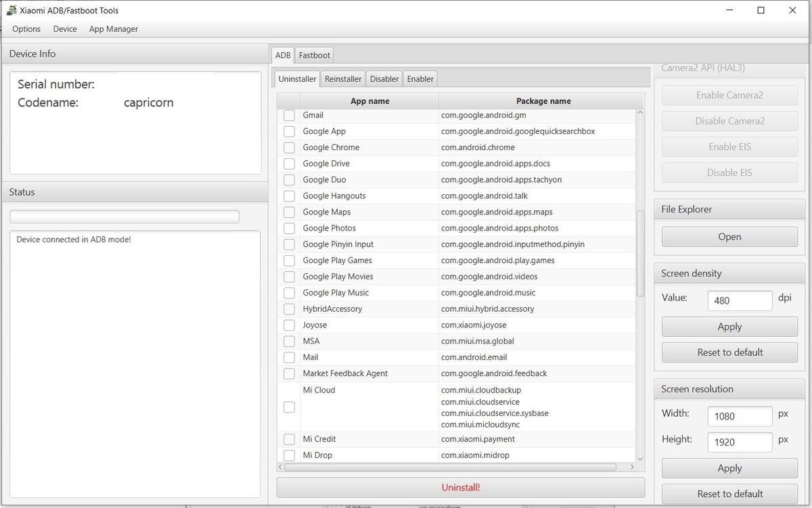This screenshot has width=812, height=508.
Task: Click the app list vertical scrollbar thumb
Action: pos(641,253)
